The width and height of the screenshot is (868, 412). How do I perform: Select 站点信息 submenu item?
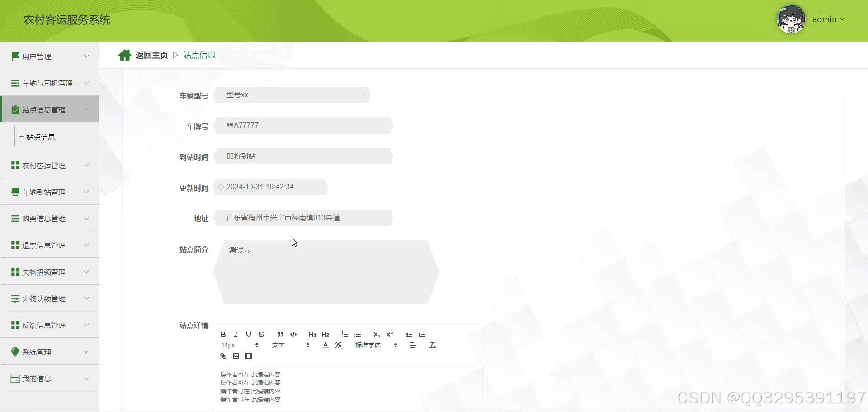click(x=41, y=137)
